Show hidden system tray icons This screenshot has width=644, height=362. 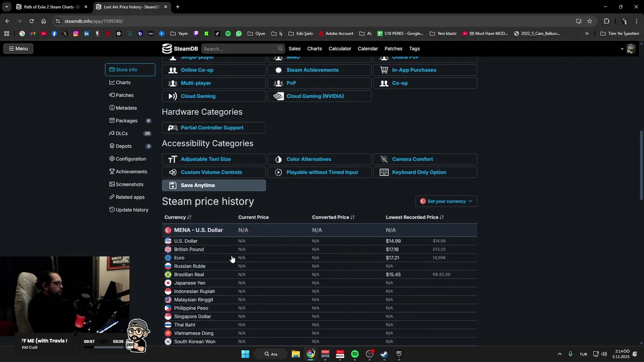(x=559, y=354)
